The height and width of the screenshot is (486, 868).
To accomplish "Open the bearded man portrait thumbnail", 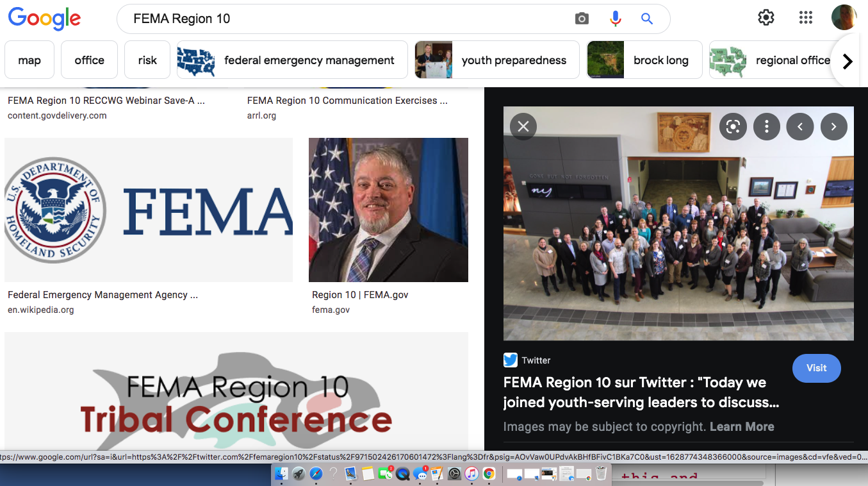I will click(x=388, y=210).
